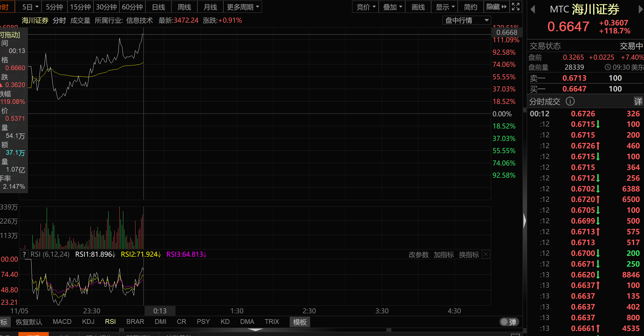Click the 隐藏 hide panel button

[x=496, y=7]
